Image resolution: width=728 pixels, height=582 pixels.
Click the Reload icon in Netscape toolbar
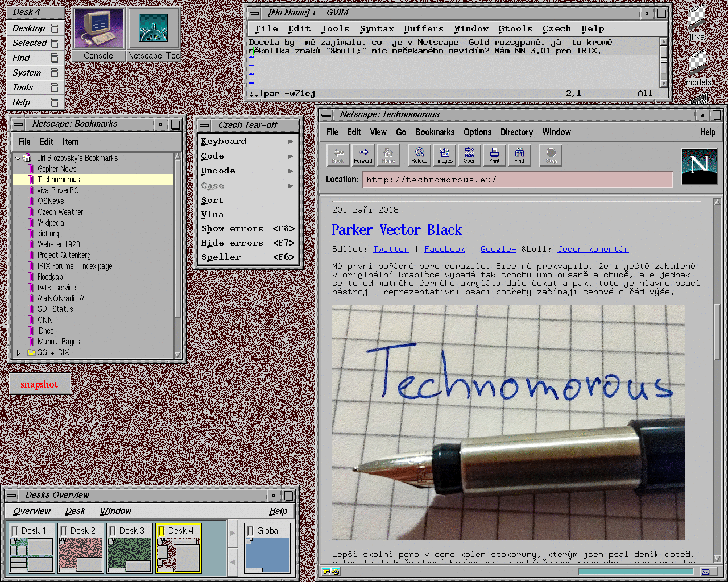[419, 155]
